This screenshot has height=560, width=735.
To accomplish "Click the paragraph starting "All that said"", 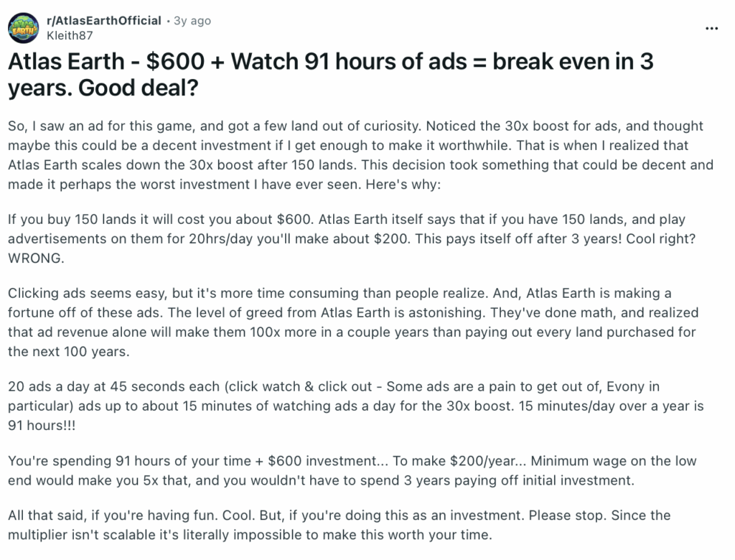I will tap(352, 526).
